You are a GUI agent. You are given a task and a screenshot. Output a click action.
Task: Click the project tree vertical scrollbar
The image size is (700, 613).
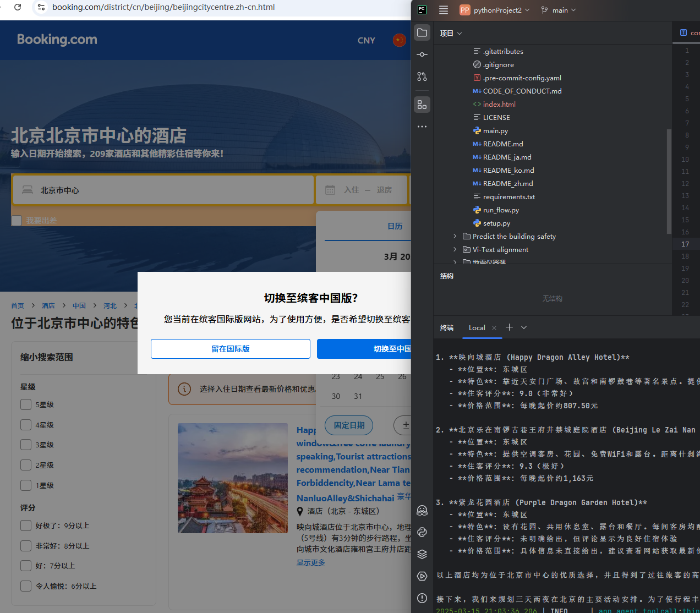(x=669, y=182)
